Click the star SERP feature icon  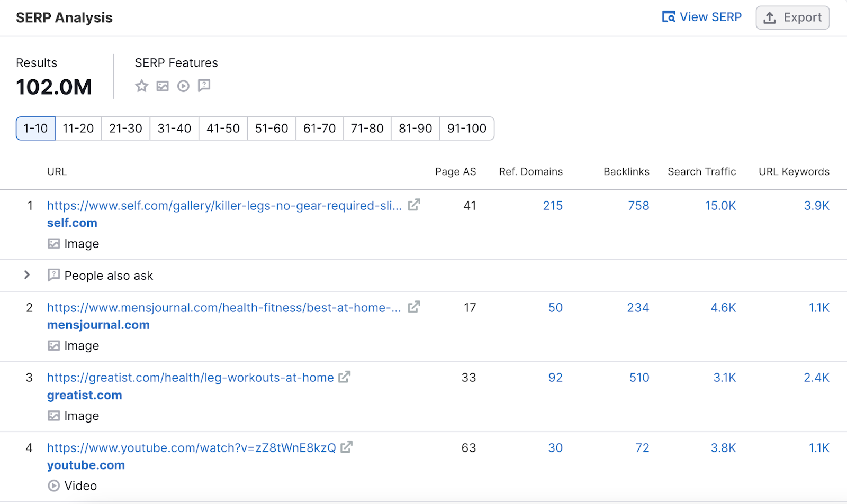[x=141, y=86]
